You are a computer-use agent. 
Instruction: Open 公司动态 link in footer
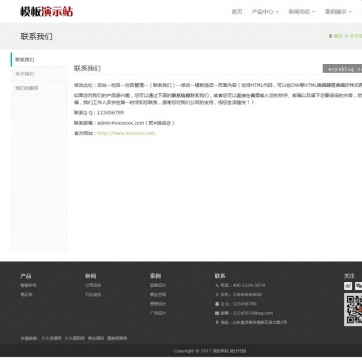(x=93, y=285)
